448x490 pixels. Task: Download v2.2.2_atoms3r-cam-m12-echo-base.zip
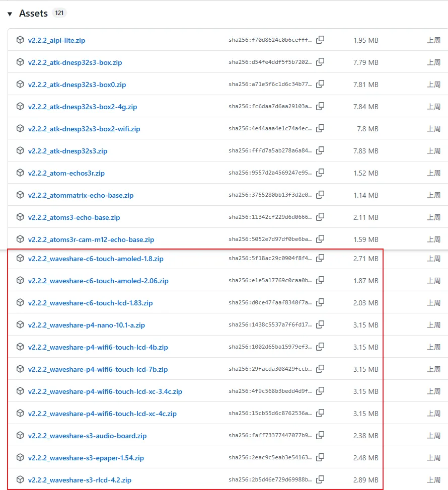(91, 239)
